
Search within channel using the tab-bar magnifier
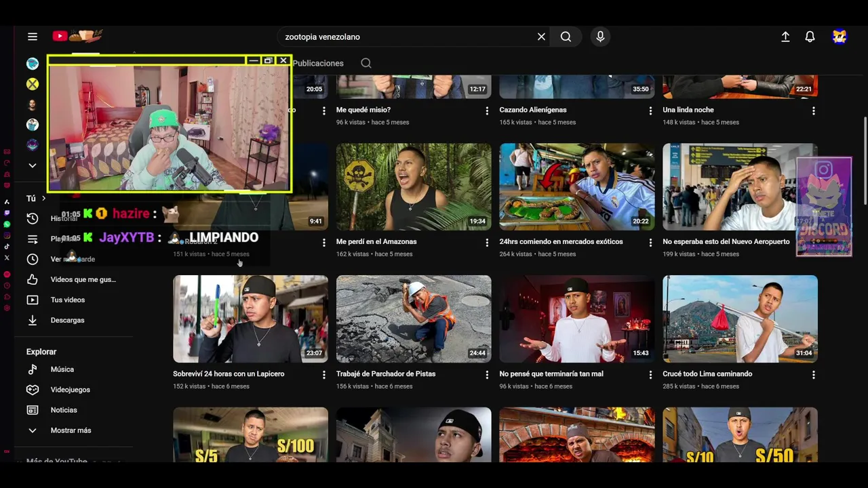click(x=366, y=63)
